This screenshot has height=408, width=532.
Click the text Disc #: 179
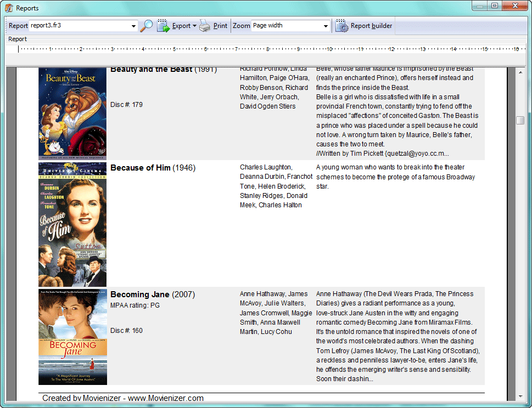pyautogui.click(x=127, y=105)
